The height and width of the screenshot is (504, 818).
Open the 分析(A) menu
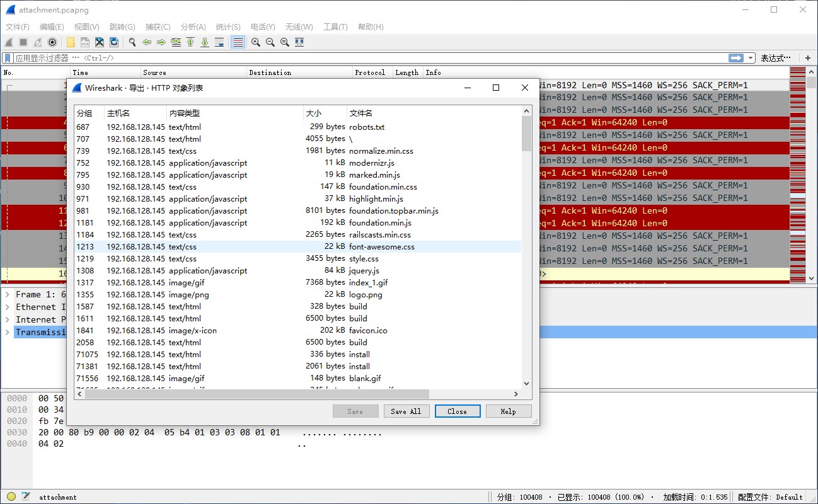[193, 27]
